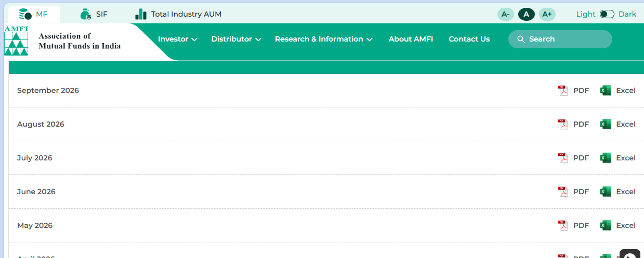Increase font size with A+ button

pyautogui.click(x=547, y=14)
